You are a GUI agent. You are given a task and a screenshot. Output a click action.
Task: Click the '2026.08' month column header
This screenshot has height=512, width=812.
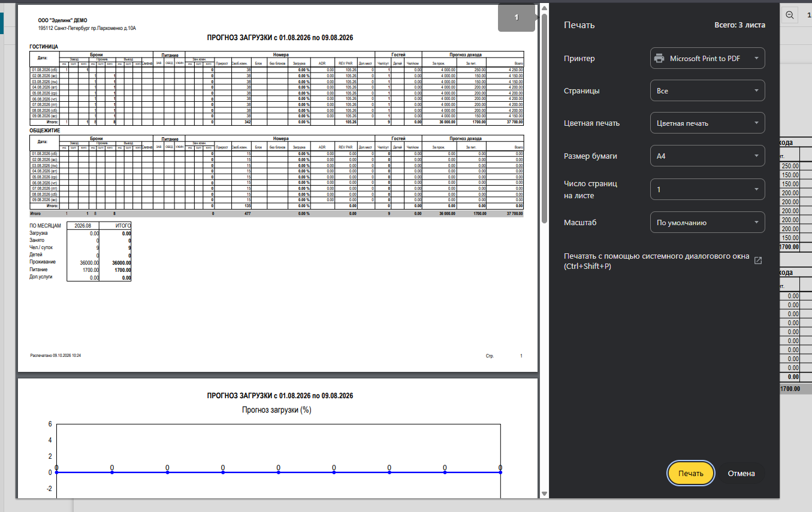click(83, 226)
